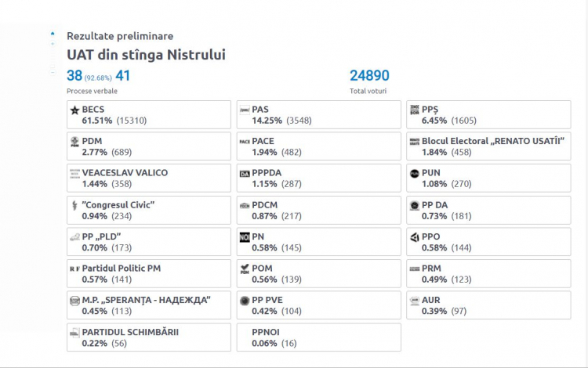Click the PP PVE round icon
Viewport: 588px width, 368px height.
click(x=245, y=301)
